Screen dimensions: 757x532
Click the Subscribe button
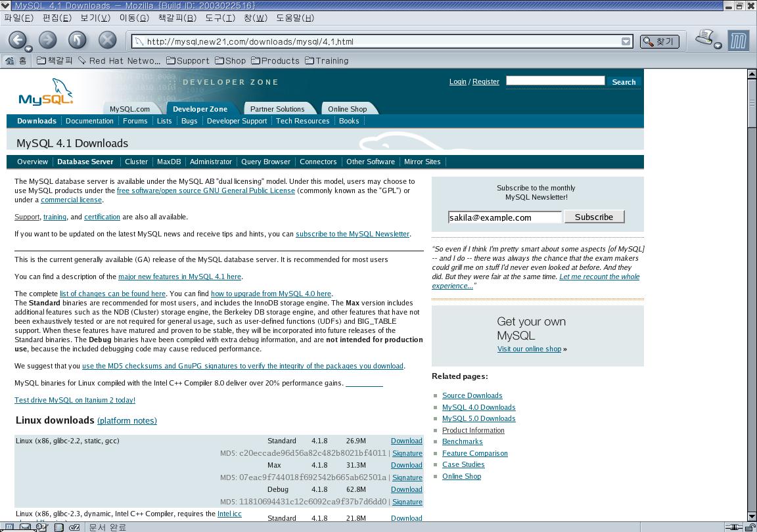click(x=594, y=217)
